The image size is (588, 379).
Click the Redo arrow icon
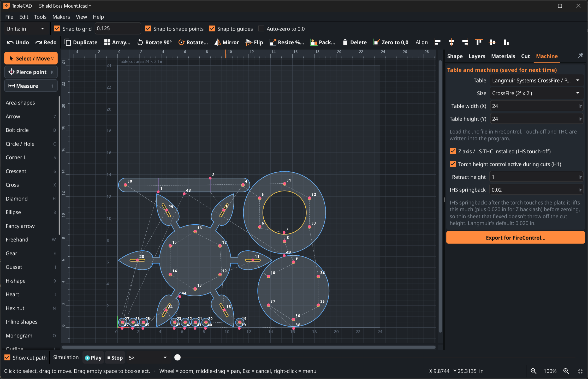[39, 42]
